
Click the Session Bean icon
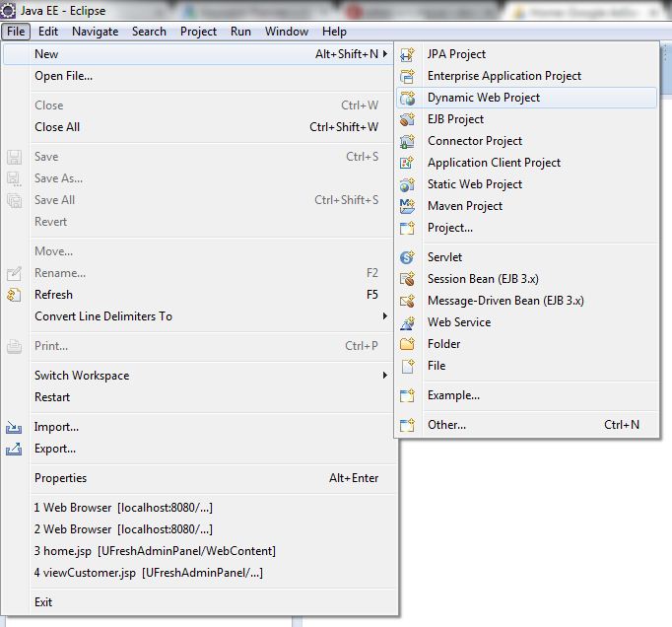pos(407,279)
